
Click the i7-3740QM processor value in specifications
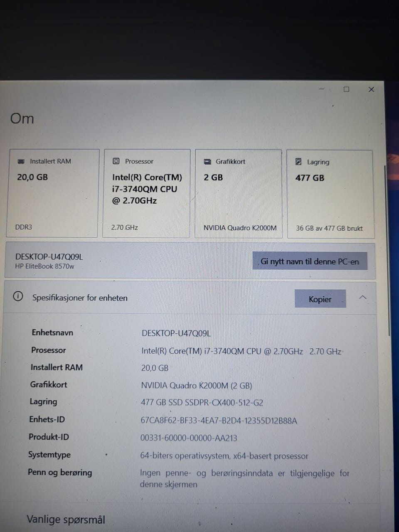[241, 351]
